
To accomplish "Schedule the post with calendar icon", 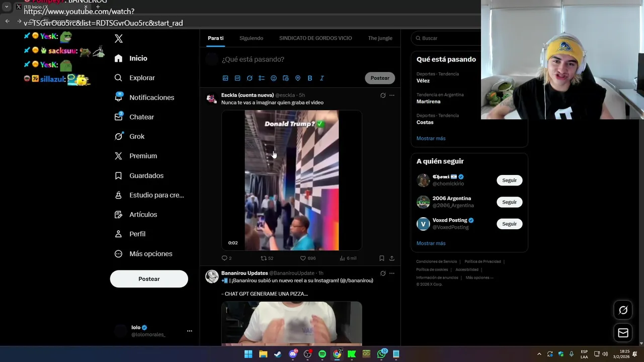I will [286, 78].
